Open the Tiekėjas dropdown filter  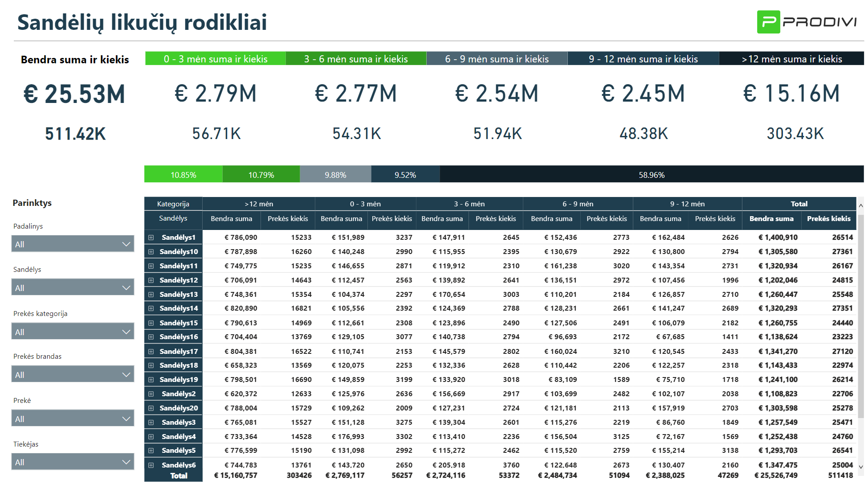(73, 462)
